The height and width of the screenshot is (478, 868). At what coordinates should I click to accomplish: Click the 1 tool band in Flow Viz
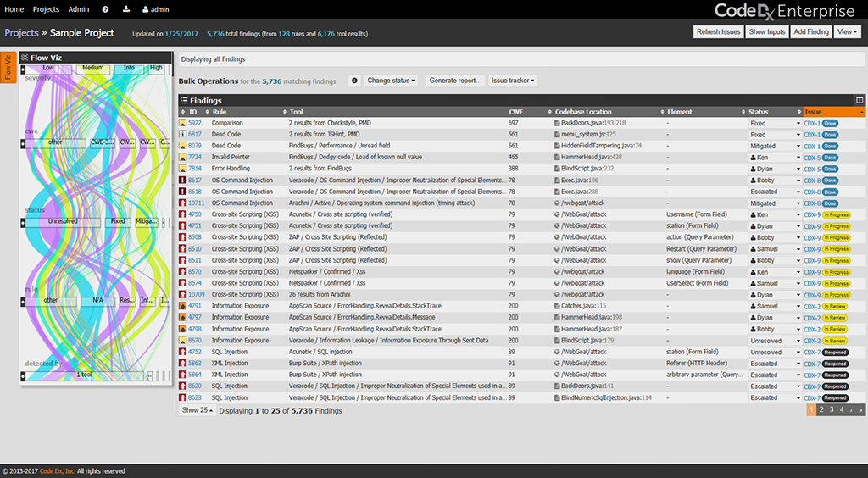85,375
